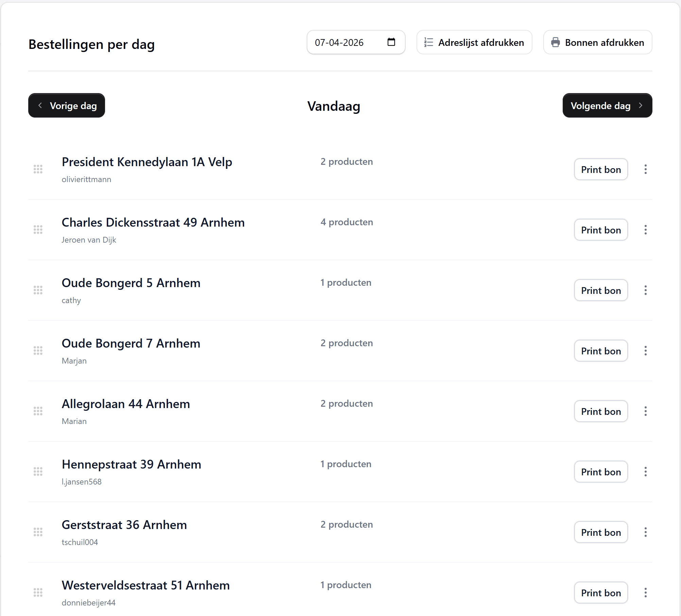Go to Volgende dag
The image size is (681, 616).
607,106
